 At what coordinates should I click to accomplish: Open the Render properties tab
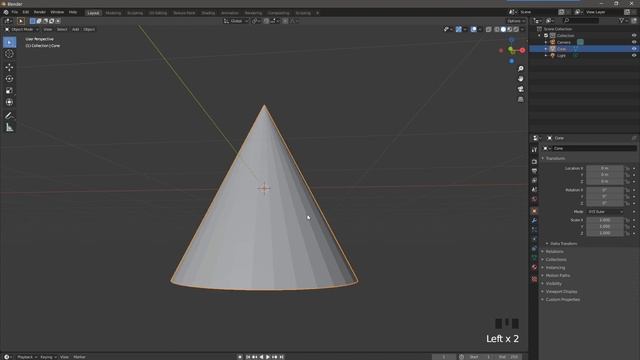point(534,162)
